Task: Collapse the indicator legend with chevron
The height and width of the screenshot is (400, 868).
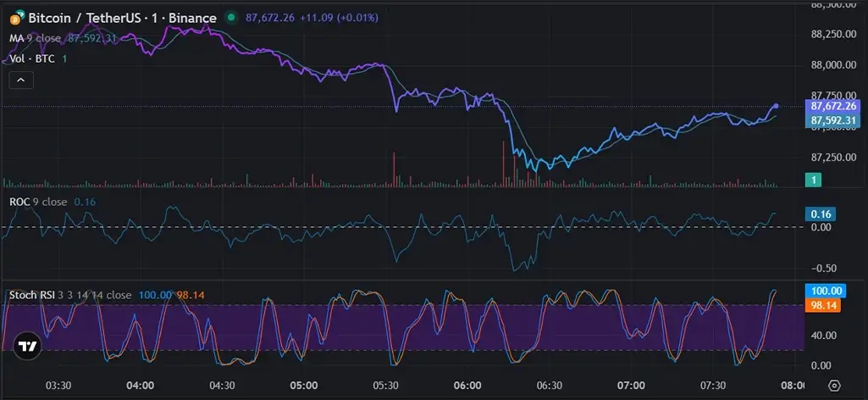Action: coord(21,81)
